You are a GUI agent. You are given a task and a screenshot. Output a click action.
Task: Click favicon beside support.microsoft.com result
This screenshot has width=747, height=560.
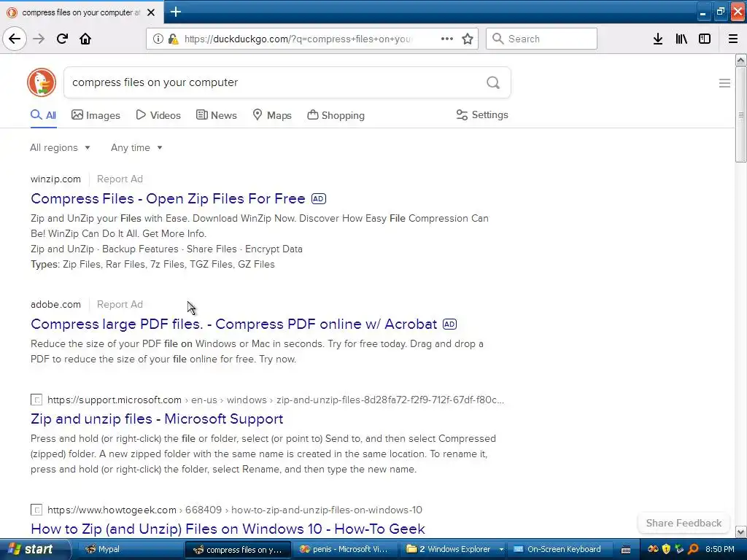coord(36,400)
